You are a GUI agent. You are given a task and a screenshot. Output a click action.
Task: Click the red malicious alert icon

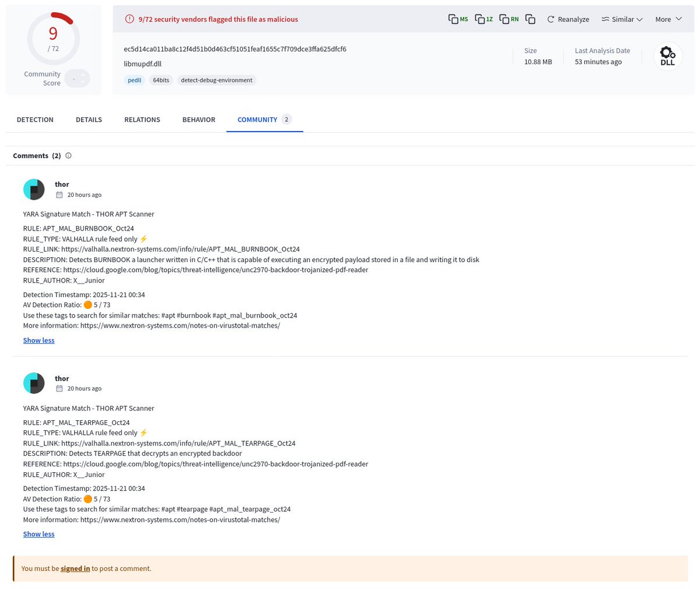click(x=129, y=19)
